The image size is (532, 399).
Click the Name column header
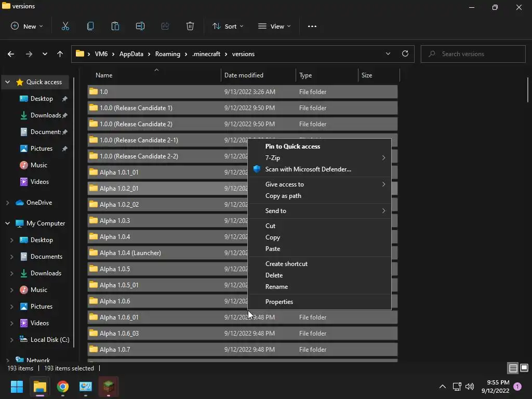pyautogui.click(x=154, y=75)
